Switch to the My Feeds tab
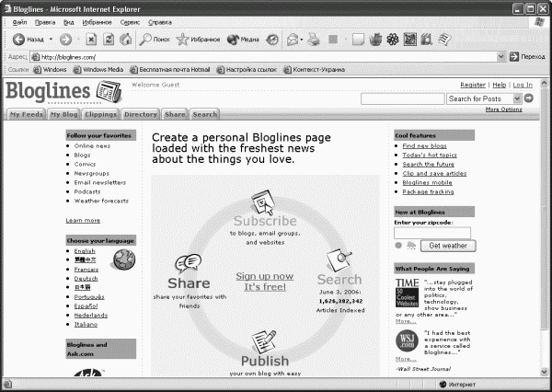The width and height of the screenshot is (552, 392). click(27, 114)
